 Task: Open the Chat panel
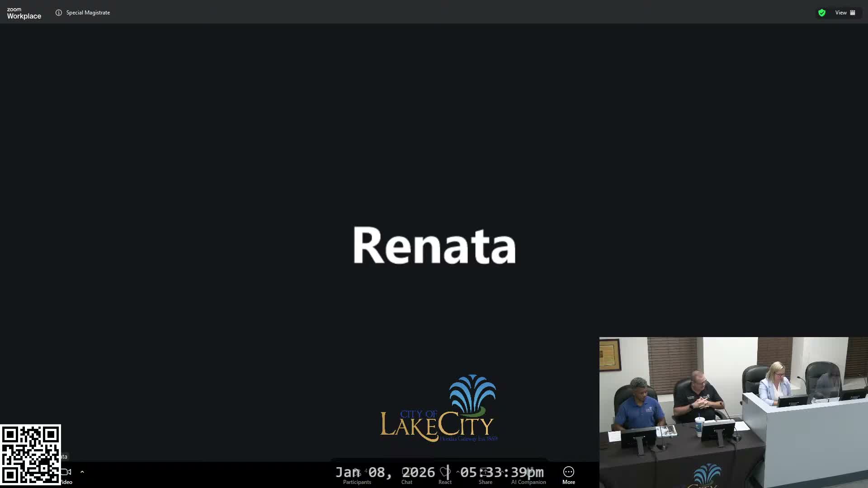tap(406, 475)
